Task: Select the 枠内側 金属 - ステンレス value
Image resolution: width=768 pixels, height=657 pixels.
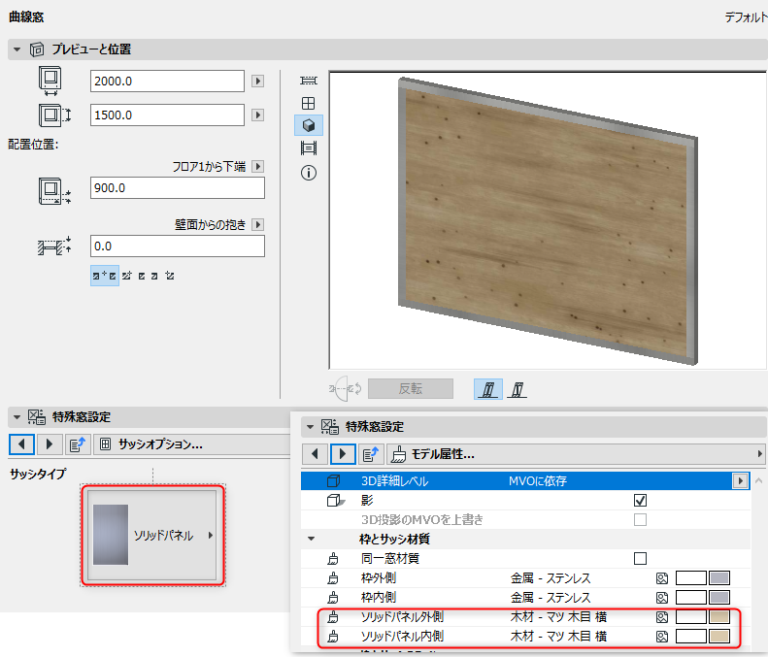Action: pos(551,598)
